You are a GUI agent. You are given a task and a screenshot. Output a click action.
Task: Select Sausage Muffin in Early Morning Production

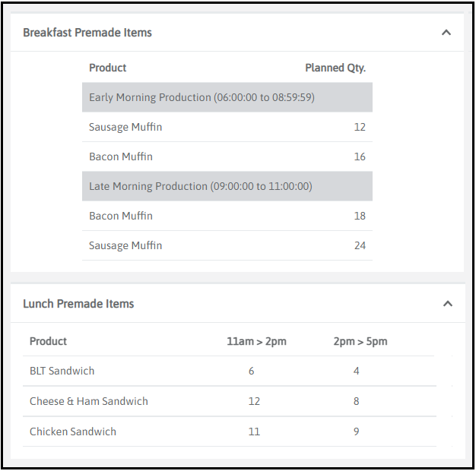125,127
